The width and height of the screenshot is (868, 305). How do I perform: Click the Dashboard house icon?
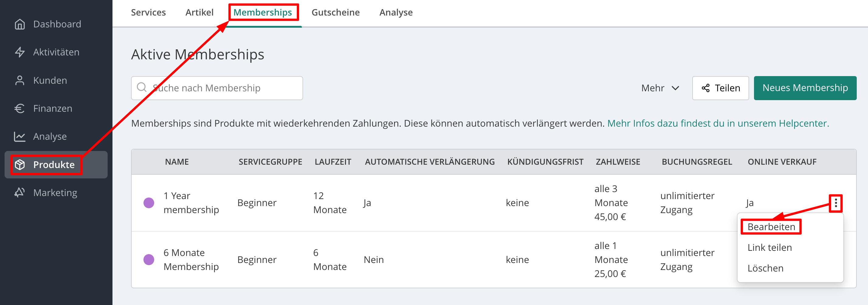coord(20,24)
